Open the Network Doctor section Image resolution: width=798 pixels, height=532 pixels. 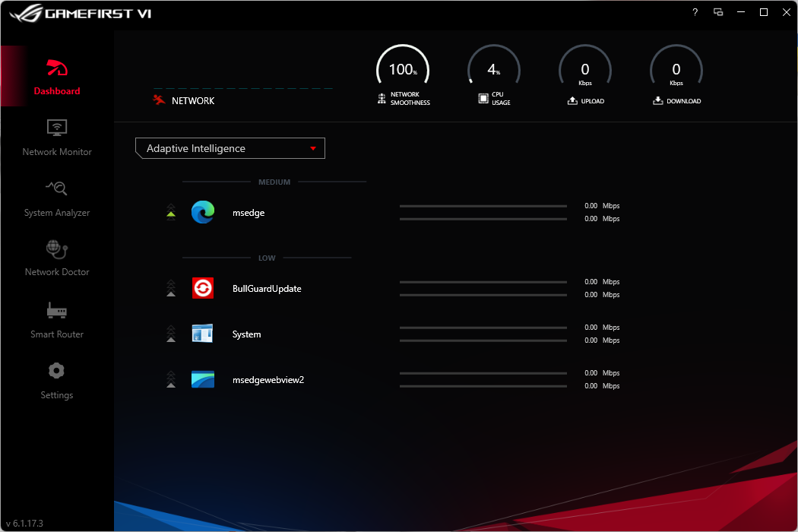tap(57, 258)
